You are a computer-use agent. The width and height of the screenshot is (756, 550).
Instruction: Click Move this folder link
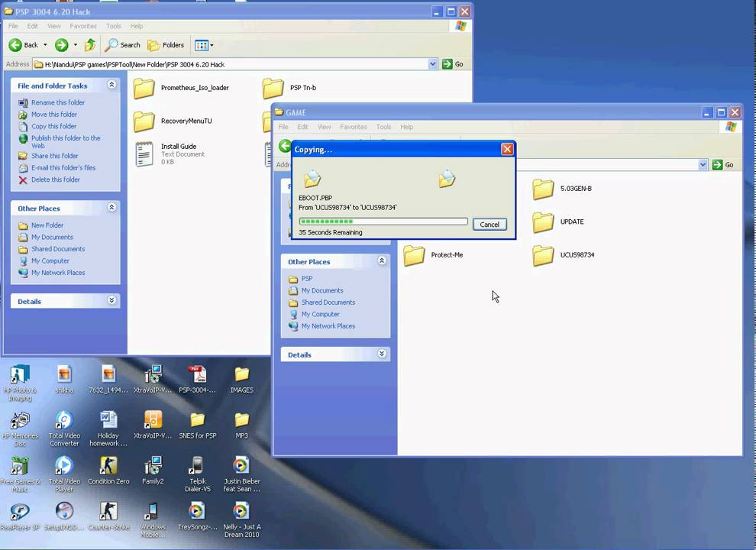(x=54, y=115)
